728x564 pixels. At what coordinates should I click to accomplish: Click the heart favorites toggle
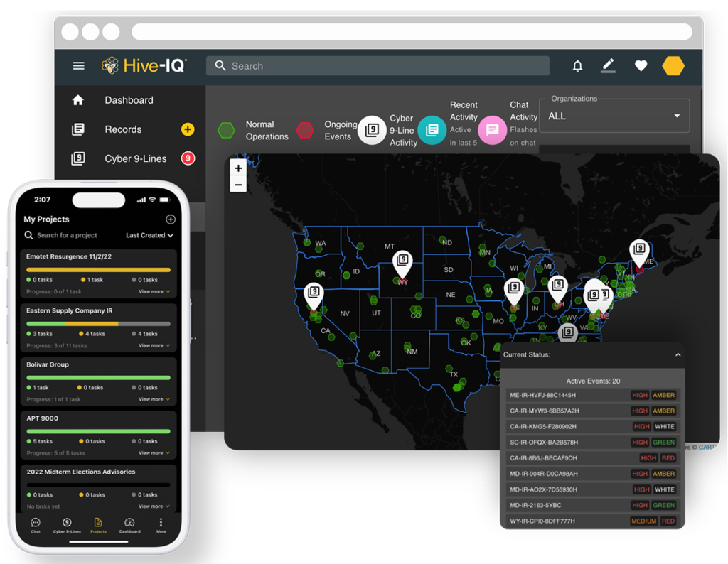coord(641,65)
